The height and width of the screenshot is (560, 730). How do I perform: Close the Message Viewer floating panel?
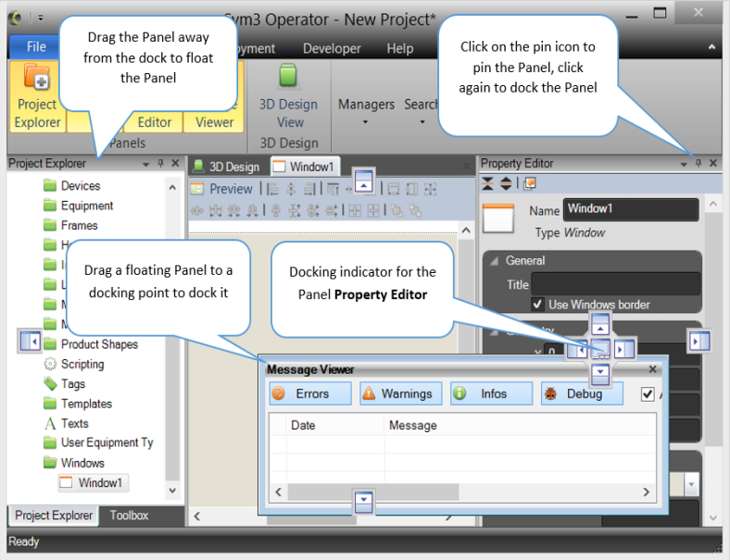coord(653,369)
